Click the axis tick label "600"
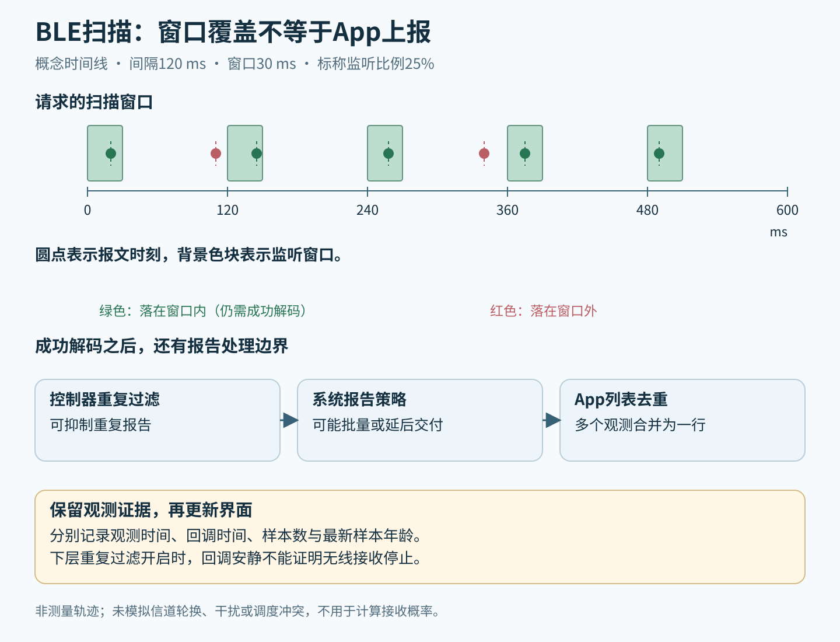Image resolution: width=840 pixels, height=642 pixels. click(787, 210)
